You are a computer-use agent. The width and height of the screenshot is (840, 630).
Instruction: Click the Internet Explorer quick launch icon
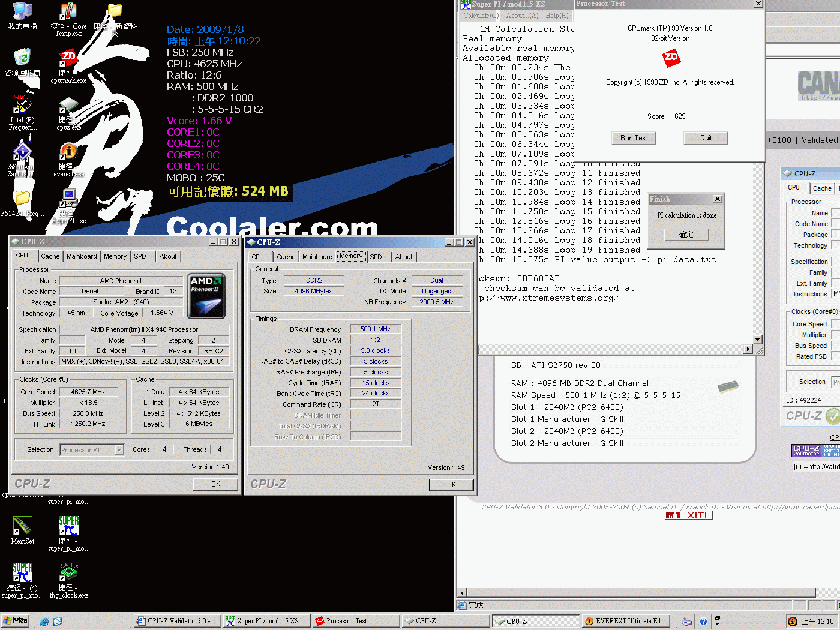pyautogui.click(x=44, y=622)
